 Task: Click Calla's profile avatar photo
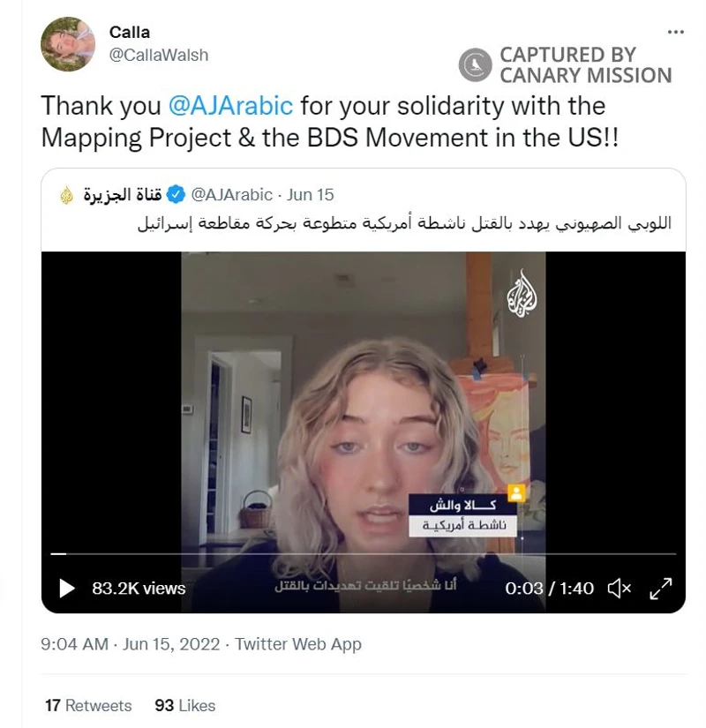pos(68,44)
